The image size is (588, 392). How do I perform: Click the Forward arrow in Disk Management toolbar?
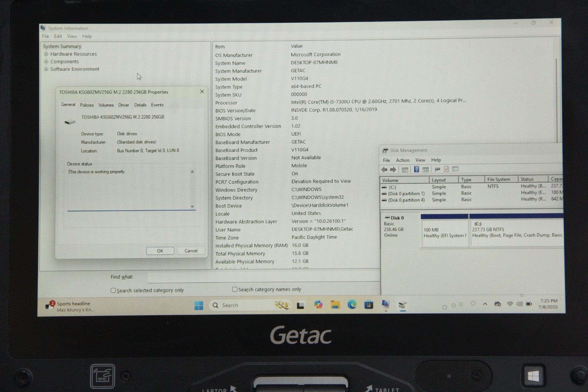pyautogui.click(x=393, y=170)
